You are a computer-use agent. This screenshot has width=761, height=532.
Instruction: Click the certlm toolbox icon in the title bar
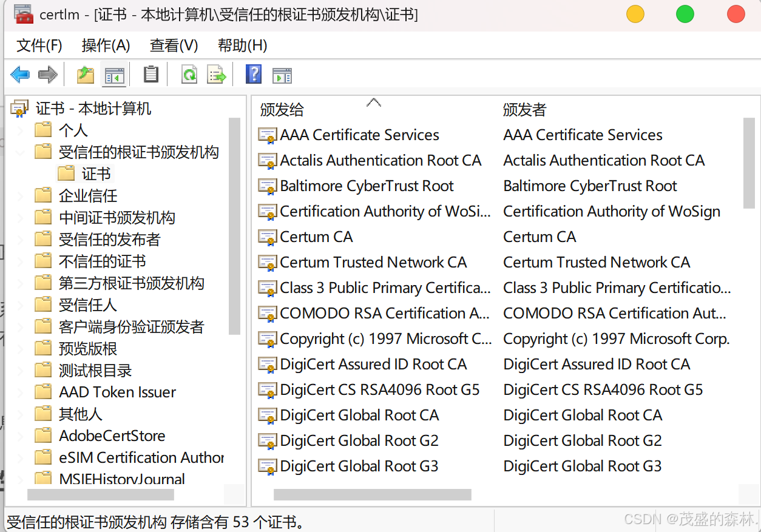[24, 14]
